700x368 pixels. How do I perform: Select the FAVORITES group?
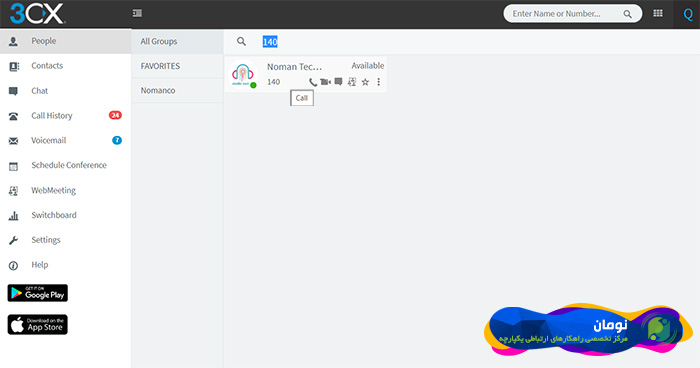pyautogui.click(x=177, y=66)
